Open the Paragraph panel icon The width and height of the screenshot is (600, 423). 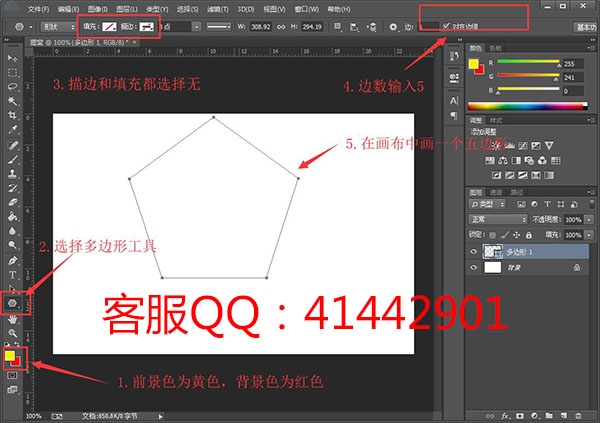[454, 115]
